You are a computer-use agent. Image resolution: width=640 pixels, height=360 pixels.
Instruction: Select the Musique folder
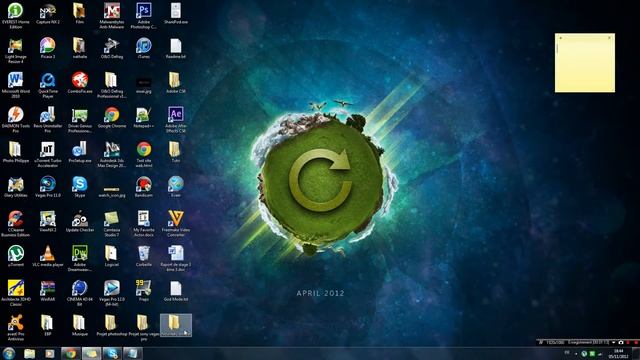pyautogui.click(x=80, y=326)
